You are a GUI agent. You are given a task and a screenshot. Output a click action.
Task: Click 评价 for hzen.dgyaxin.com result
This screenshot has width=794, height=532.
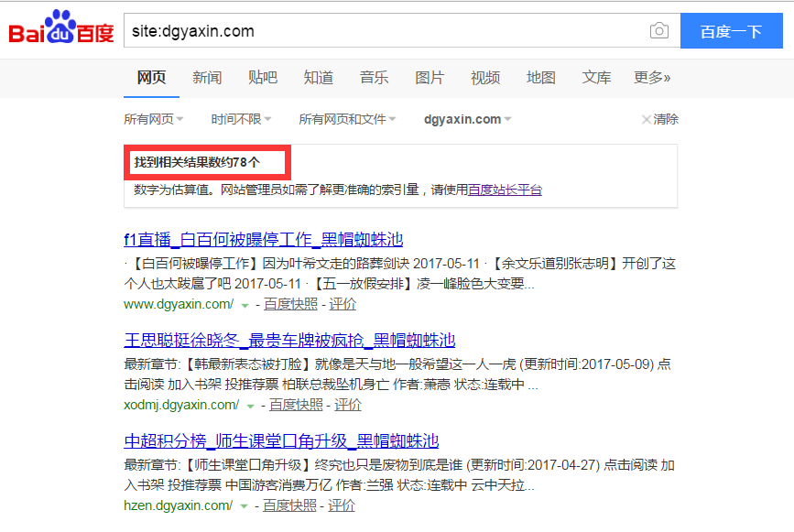[342, 505]
